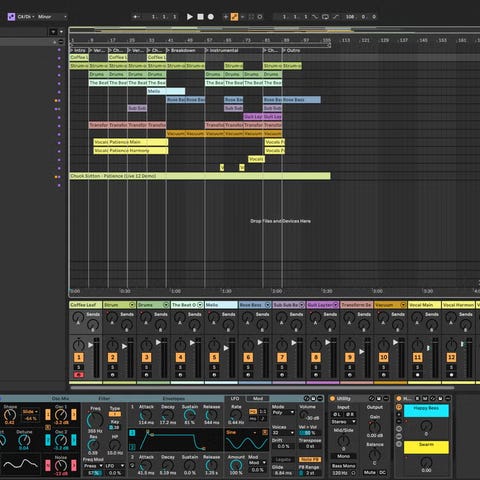Switch to the LFO tab in synth

click(x=235, y=398)
